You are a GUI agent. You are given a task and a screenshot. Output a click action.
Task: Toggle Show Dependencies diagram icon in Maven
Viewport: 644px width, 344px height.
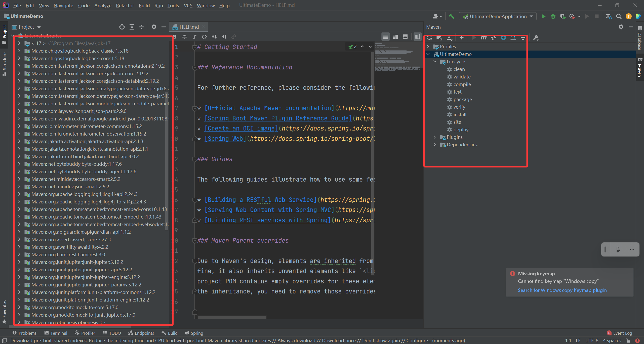tap(513, 38)
